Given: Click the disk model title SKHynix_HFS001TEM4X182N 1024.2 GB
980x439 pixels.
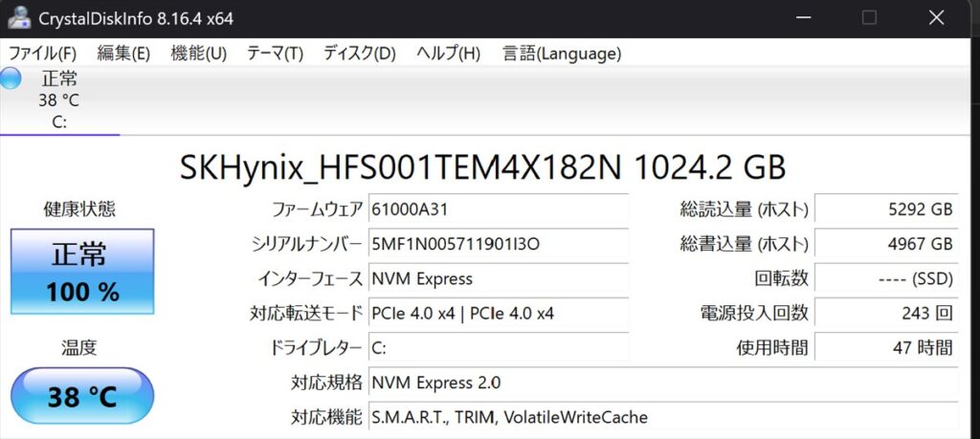Looking at the screenshot, I should pyautogui.click(x=482, y=167).
